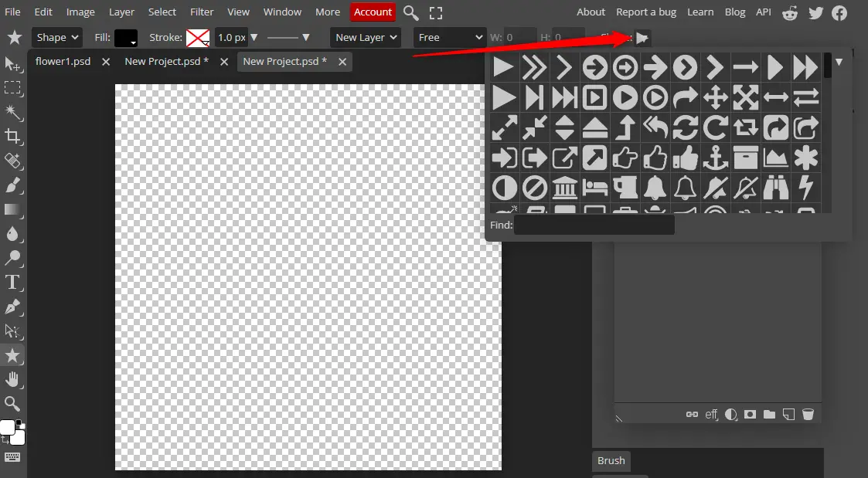Click the Fill color swatch
This screenshot has height=478, width=868.
(x=125, y=37)
